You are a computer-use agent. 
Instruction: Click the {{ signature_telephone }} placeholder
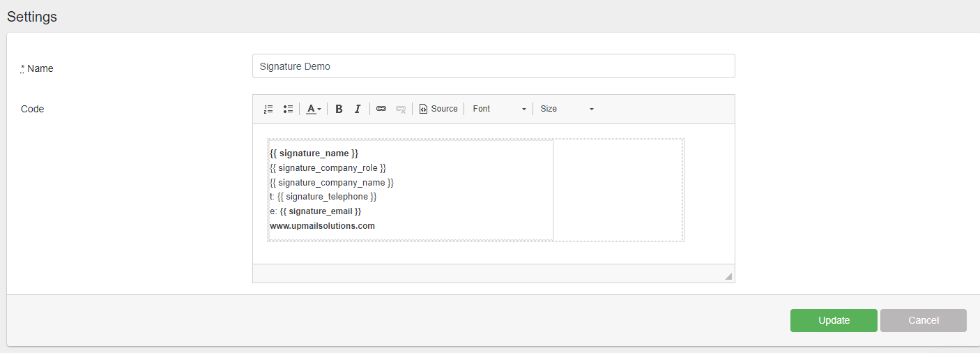pos(327,197)
